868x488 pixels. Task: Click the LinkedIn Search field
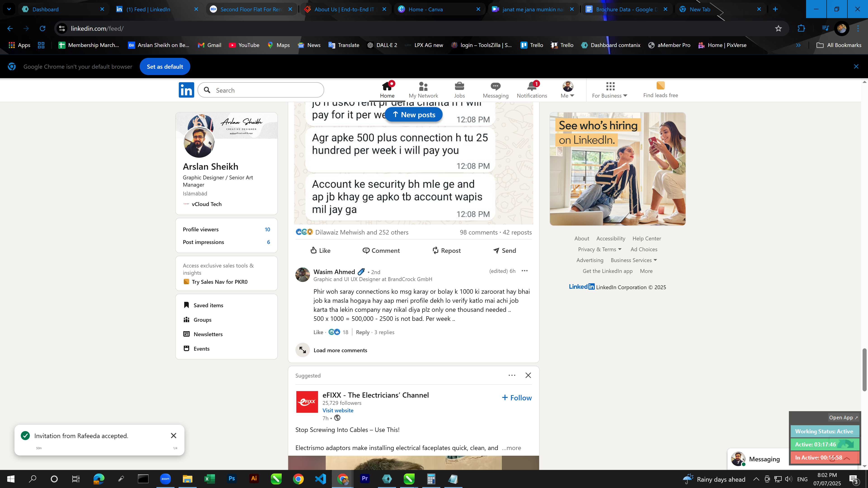coord(261,90)
